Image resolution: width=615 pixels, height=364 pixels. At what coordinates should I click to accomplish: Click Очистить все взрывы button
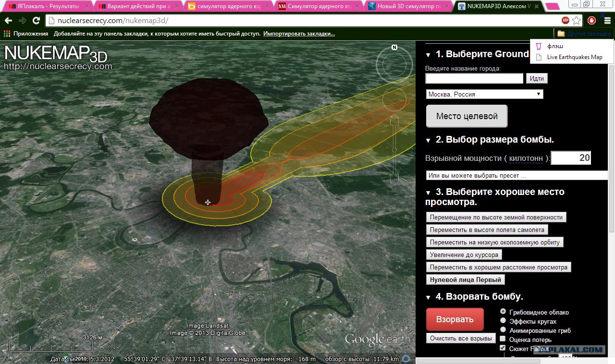[x=461, y=338]
